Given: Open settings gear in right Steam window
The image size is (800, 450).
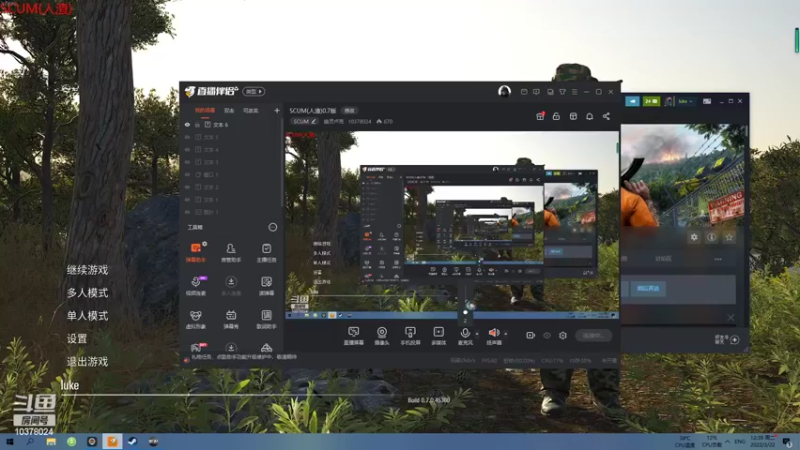Looking at the screenshot, I should 694,237.
